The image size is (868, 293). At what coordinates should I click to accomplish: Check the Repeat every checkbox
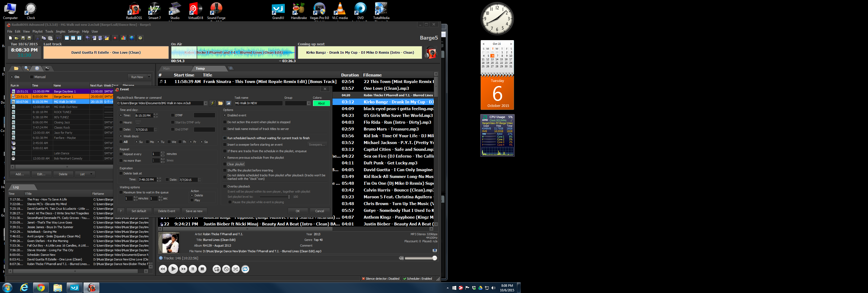click(121, 154)
